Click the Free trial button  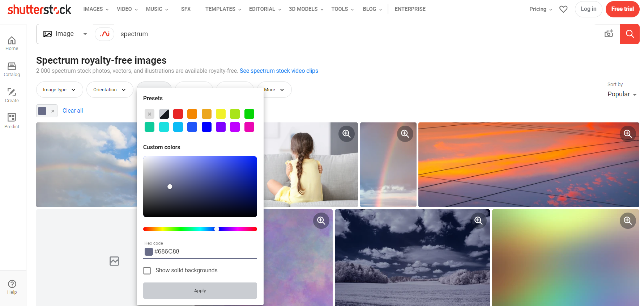pos(622,9)
